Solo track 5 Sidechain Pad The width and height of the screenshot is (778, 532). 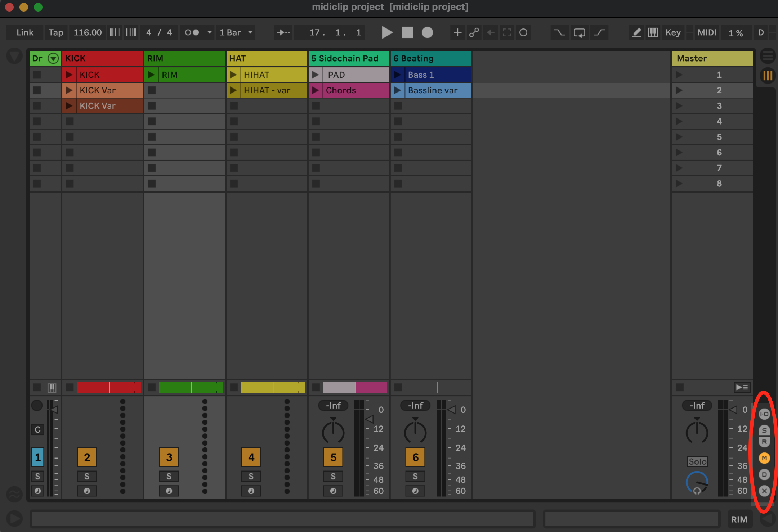pyautogui.click(x=333, y=476)
